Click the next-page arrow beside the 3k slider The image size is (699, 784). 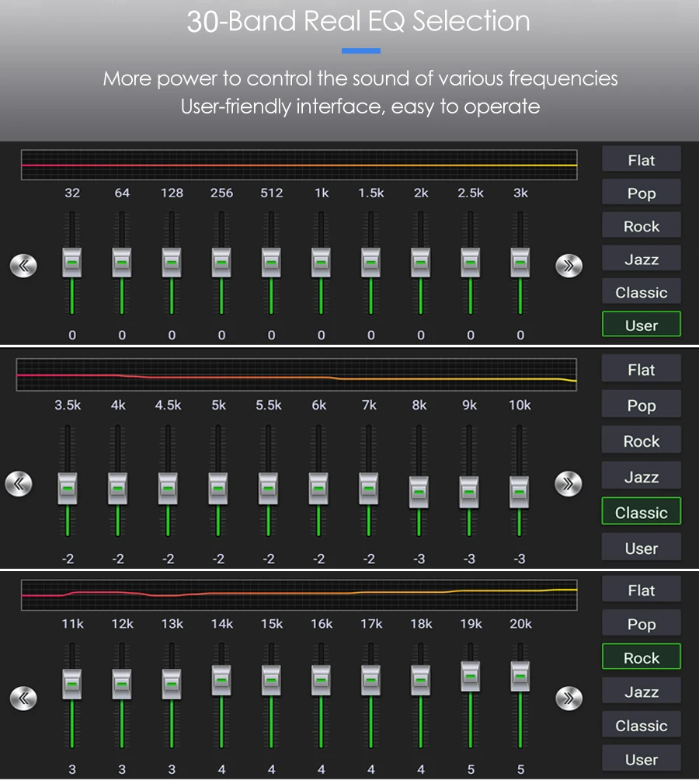point(569,266)
